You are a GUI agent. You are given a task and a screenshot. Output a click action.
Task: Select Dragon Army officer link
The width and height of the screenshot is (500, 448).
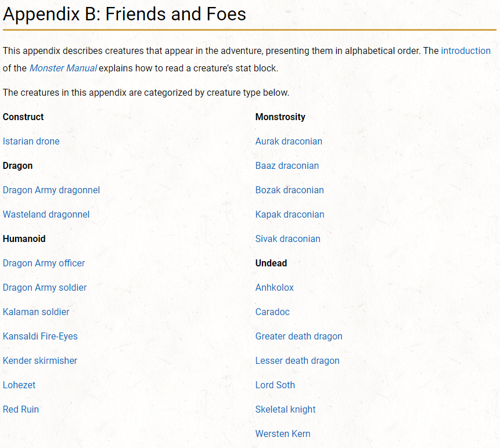click(44, 263)
